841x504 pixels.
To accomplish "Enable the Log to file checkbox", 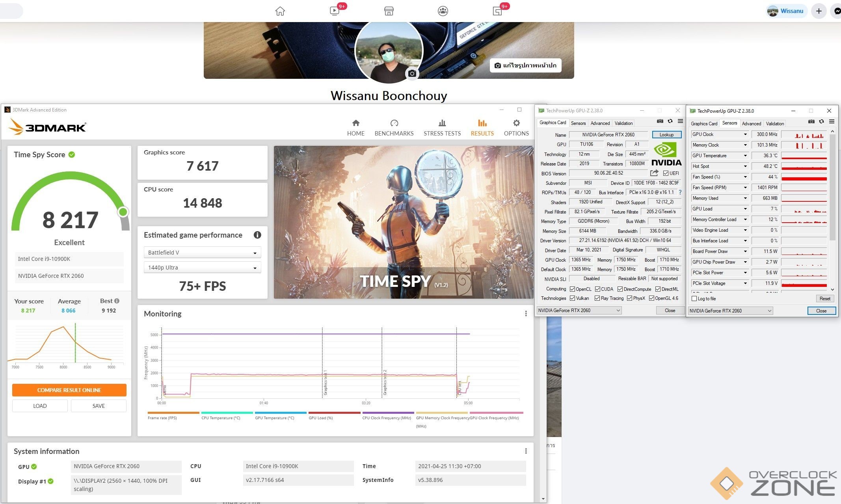I will pyautogui.click(x=694, y=299).
